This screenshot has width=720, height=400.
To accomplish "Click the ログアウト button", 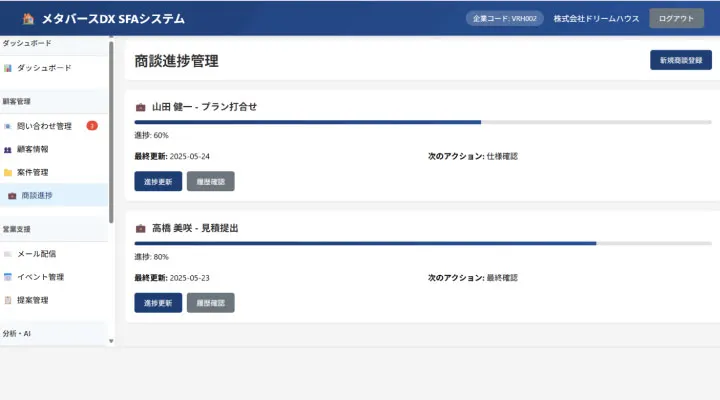I will 676,18.
